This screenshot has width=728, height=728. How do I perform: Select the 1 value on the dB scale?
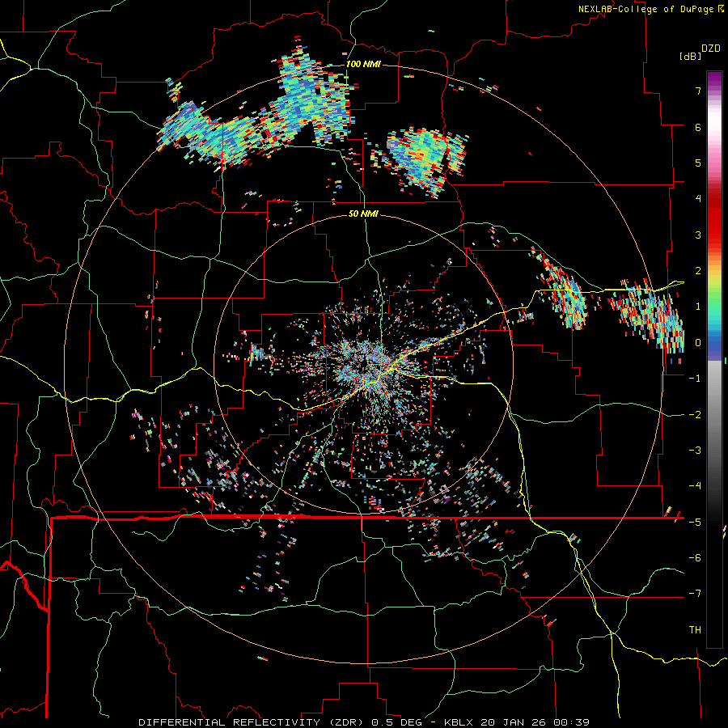(698, 307)
